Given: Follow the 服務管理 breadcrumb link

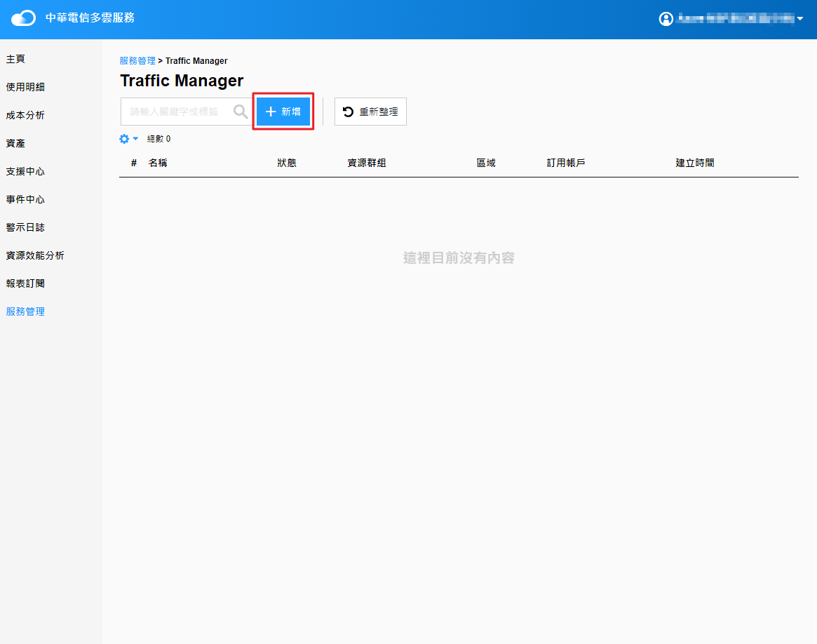Looking at the screenshot, I should [137, 61].
